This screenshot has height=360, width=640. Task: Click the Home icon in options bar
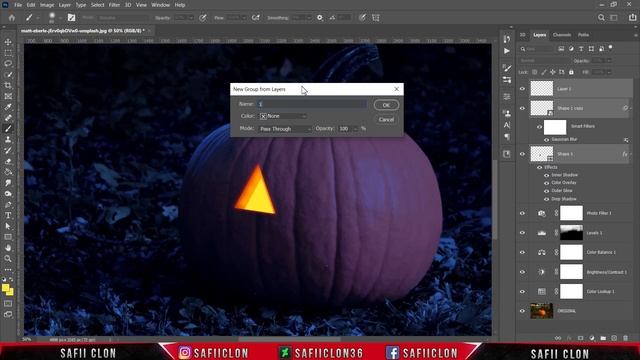11,18
